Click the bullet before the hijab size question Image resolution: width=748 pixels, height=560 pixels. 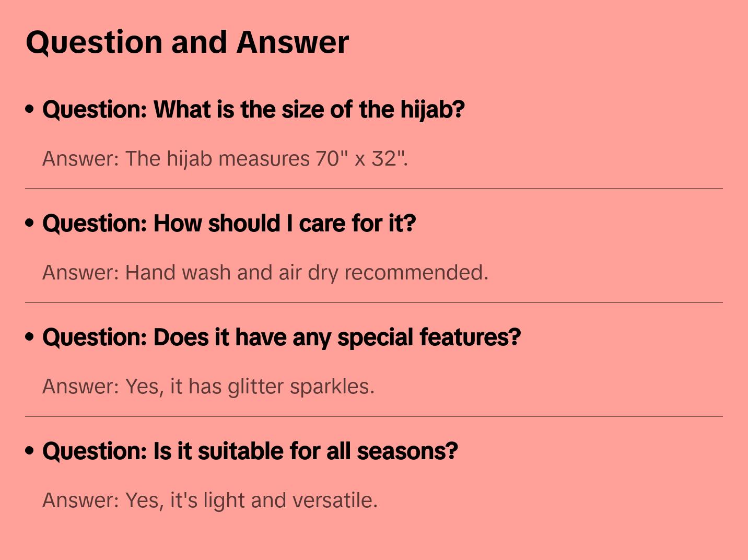[30, 109]
